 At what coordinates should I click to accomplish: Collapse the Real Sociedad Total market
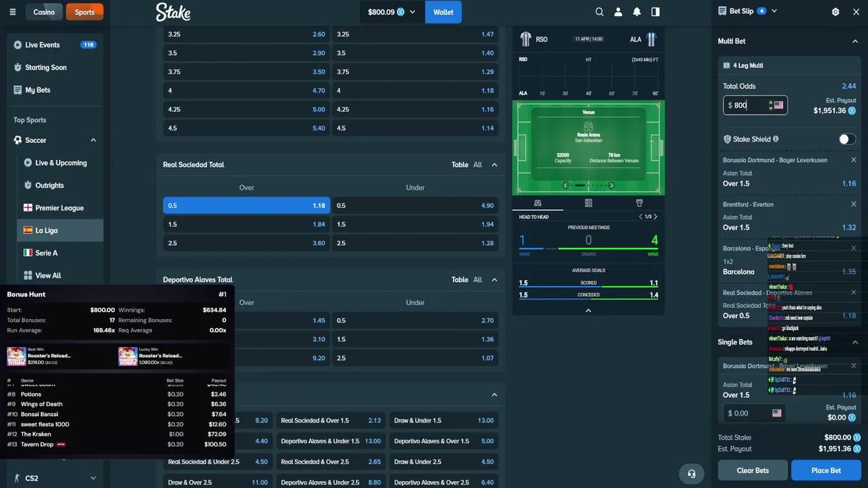click(494, 165)
